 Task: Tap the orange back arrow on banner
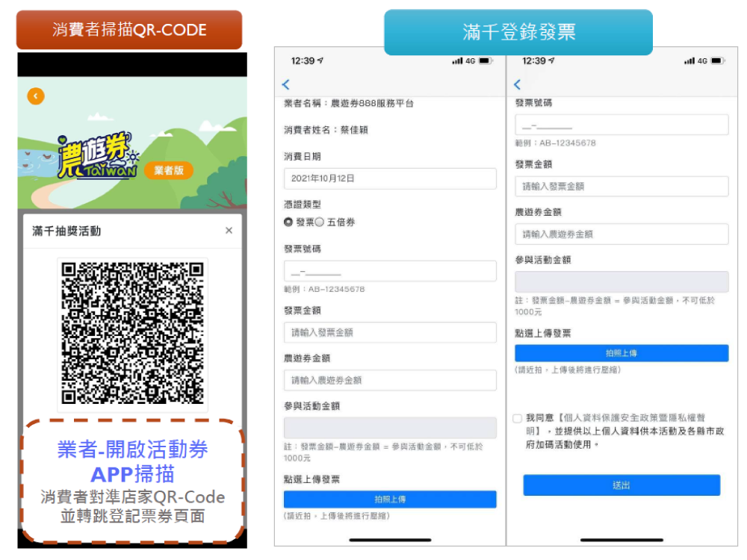pos(36,96)
